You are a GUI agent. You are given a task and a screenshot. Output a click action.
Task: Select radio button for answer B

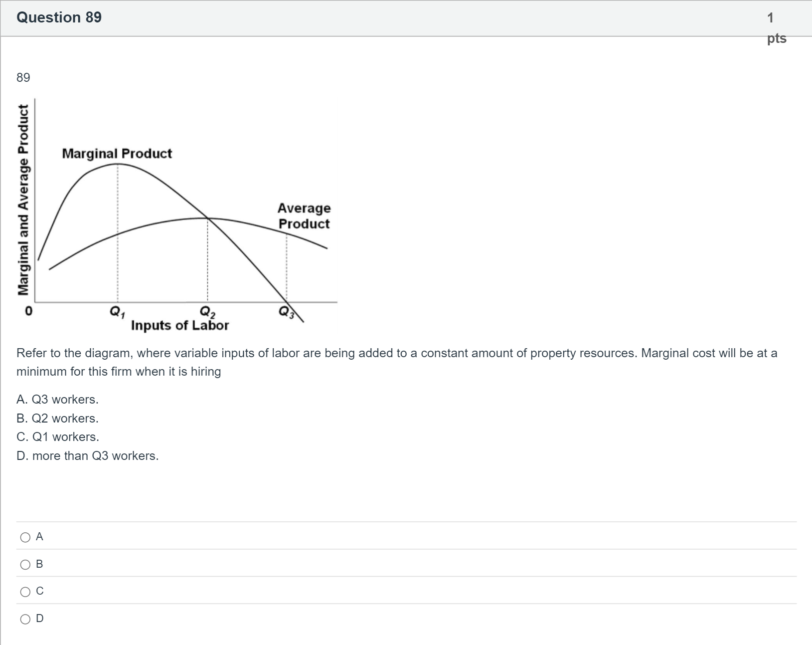pyautogui.click(x=25, y=565)
